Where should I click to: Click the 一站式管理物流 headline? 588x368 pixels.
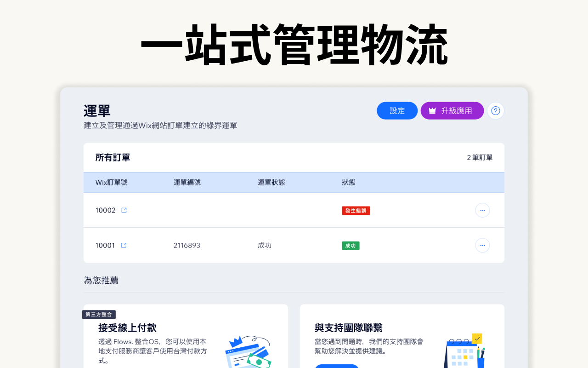tap(294, 45)
